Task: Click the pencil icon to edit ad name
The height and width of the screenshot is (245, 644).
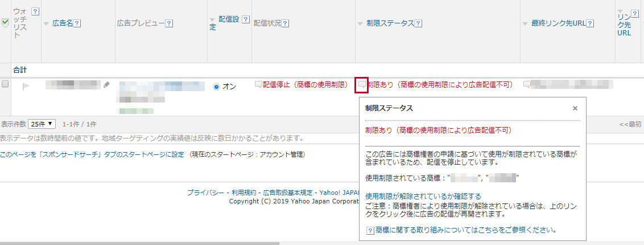Action: (x=106, y=85)
